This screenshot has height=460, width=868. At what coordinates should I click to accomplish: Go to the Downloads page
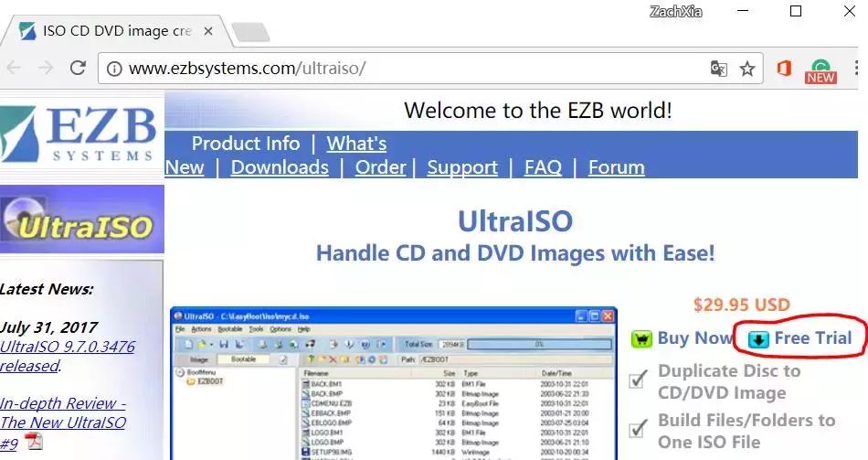point(280,167)
